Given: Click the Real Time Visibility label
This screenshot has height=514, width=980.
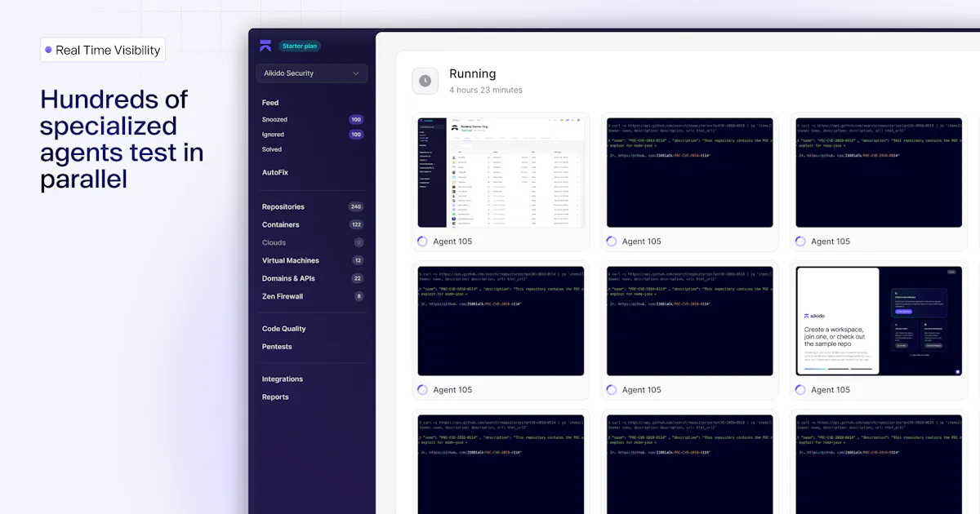Looking at the screenshot, I should tap(108, 50).
